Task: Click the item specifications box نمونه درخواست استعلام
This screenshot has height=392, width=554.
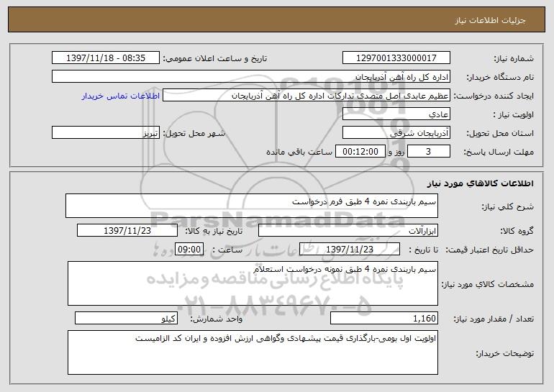Action: coord(253,283)
